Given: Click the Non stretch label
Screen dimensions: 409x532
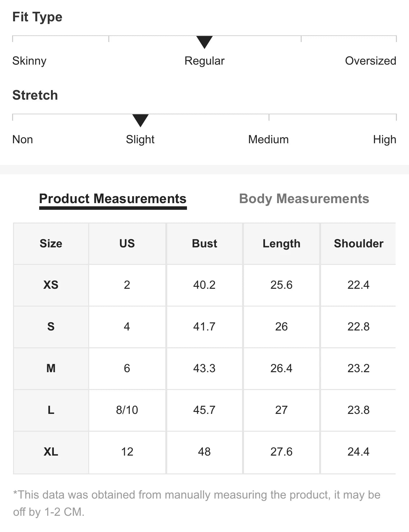Looking at the screenshot, I should point(23,139).
